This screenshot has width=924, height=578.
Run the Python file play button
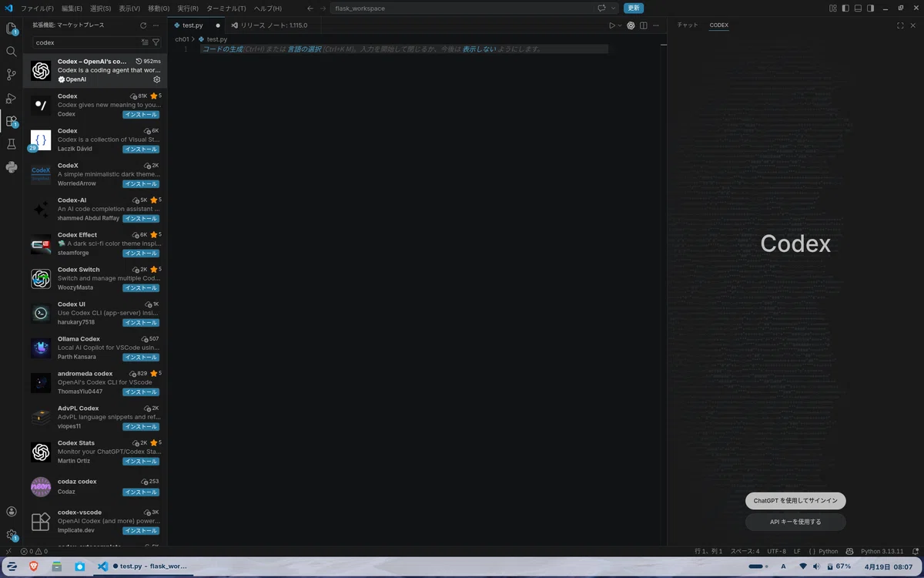[612, 25]
